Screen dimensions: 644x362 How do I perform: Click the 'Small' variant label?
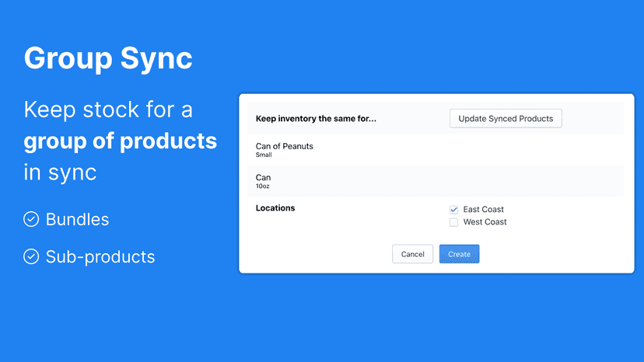pyautogui.click(x=264, y=155)
